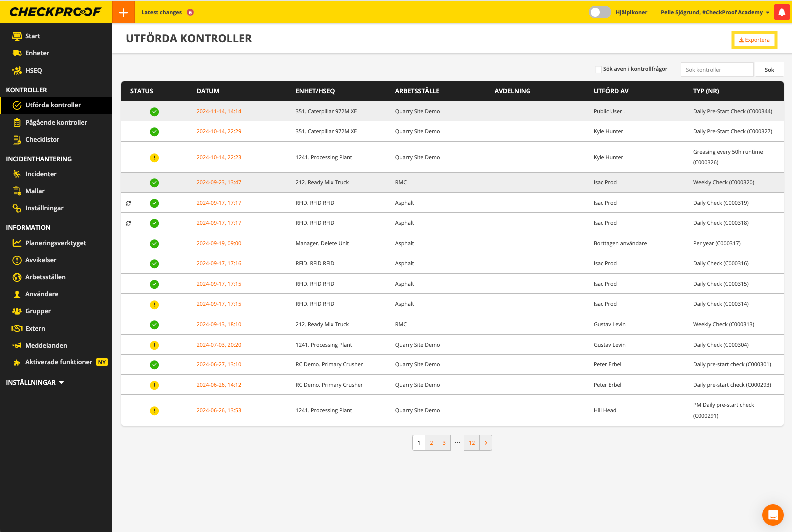Viewport: 792px width, 532px height.
Task: Jump to page 12 in pagination
Action: pos(471,443)
